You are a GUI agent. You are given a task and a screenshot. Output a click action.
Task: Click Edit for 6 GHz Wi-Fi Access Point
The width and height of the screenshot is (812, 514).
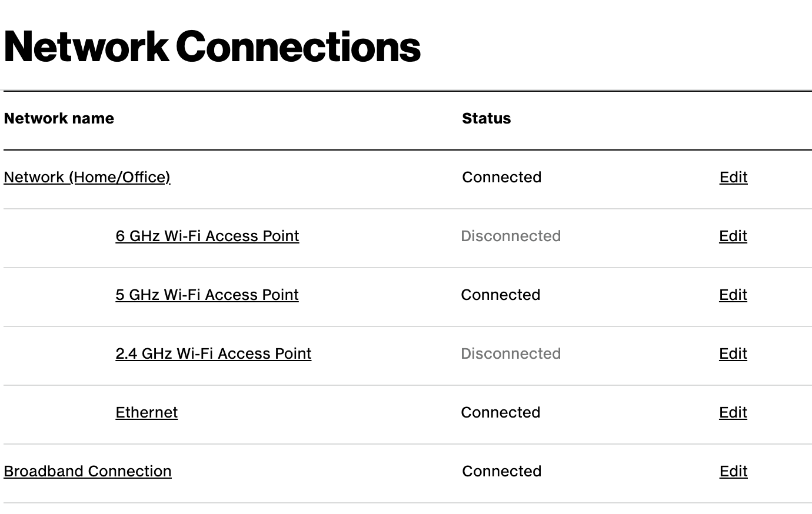click(733, 236)
